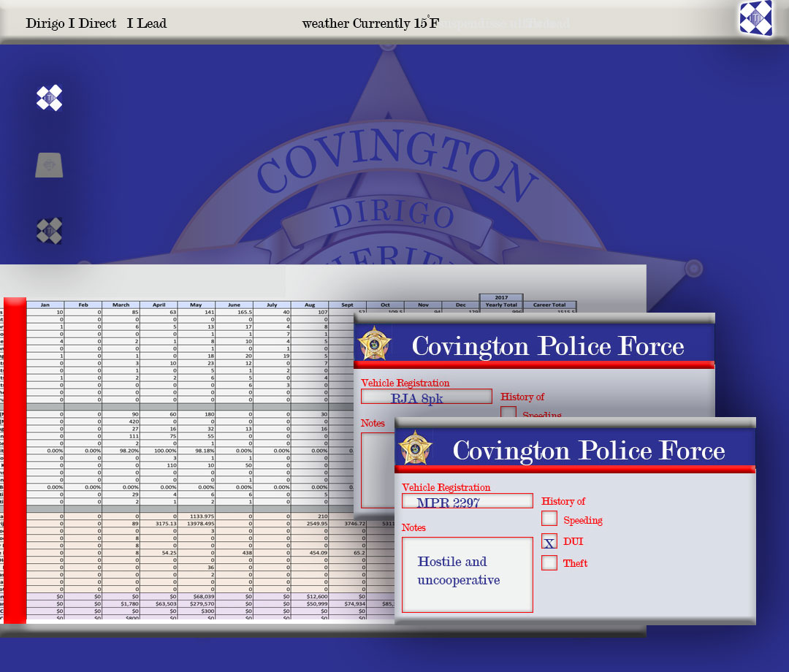This screenshot has height=672, width=789.
Task: Click the Hostile and uncooperative notes box
Action: coord(467,575)
